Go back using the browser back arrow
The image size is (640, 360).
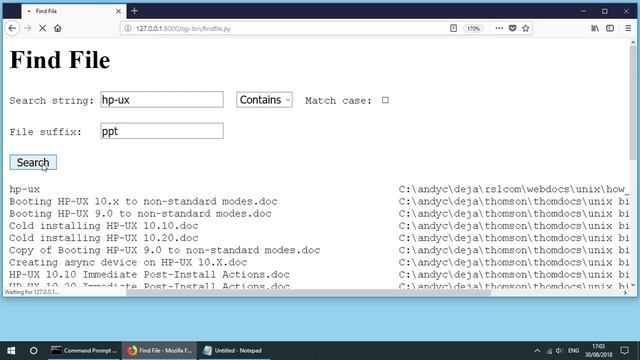[12, 28]
